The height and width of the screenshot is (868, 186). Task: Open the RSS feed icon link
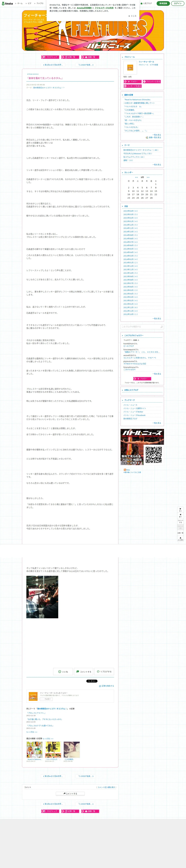127,470
